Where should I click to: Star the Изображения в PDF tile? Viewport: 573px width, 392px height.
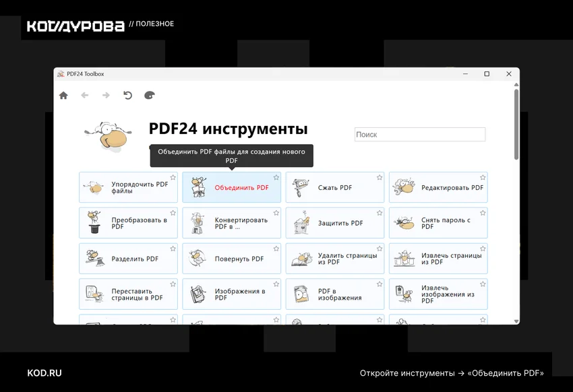click(276, 284)
